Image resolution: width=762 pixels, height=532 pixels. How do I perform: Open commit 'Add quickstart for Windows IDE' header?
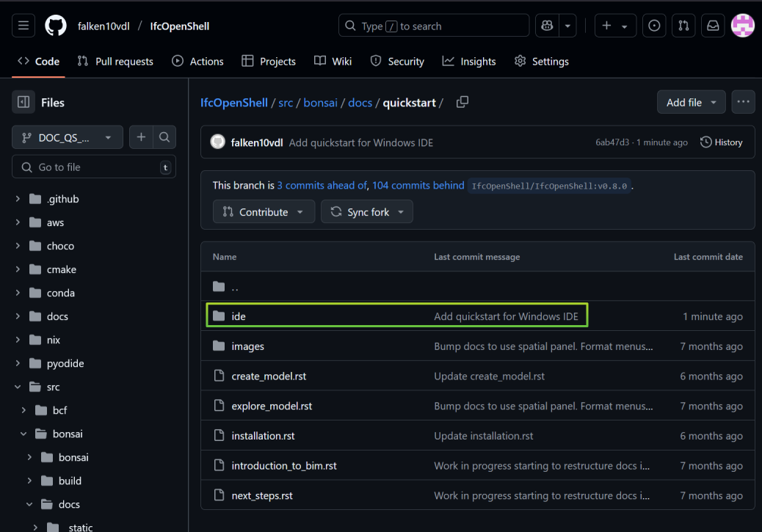coord(361,142)
